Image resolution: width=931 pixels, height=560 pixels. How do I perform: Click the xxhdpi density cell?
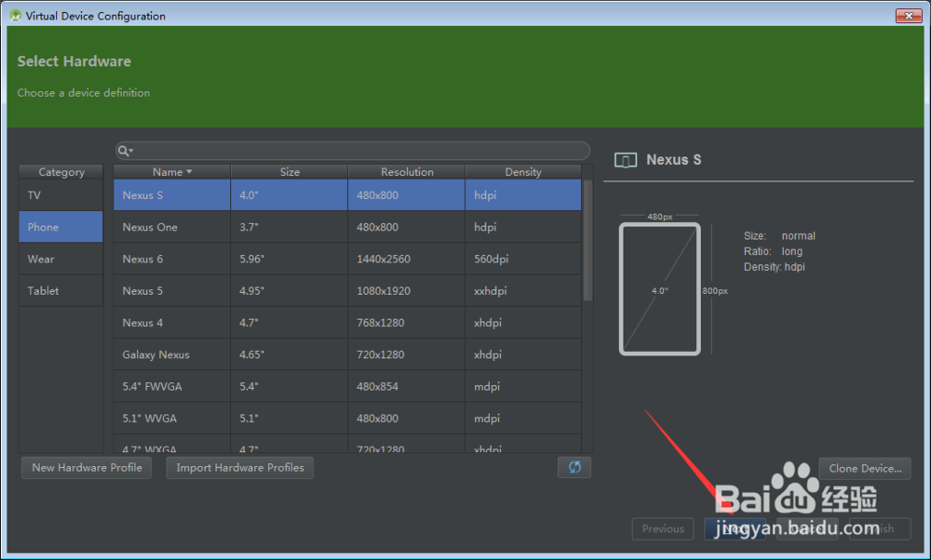pos(523,290)
